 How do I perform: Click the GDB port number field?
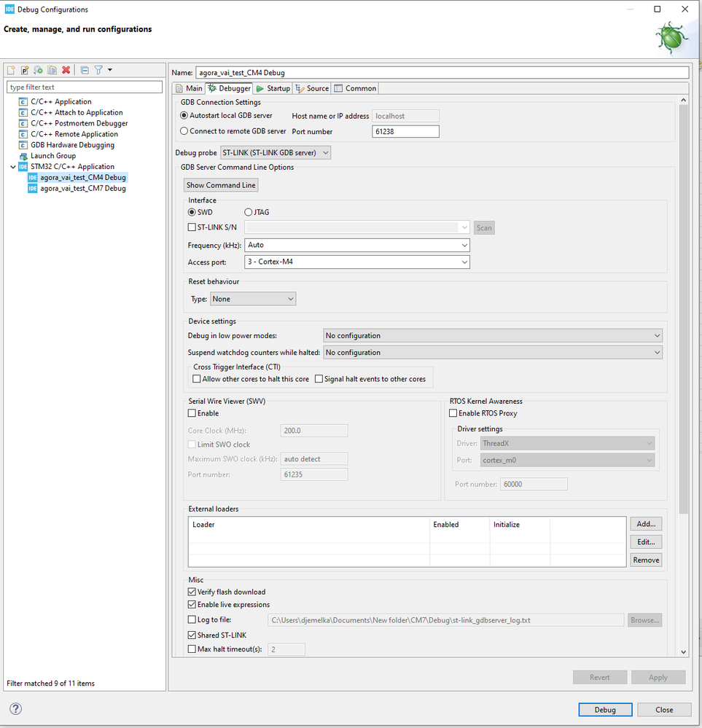[x=405, y=131]
